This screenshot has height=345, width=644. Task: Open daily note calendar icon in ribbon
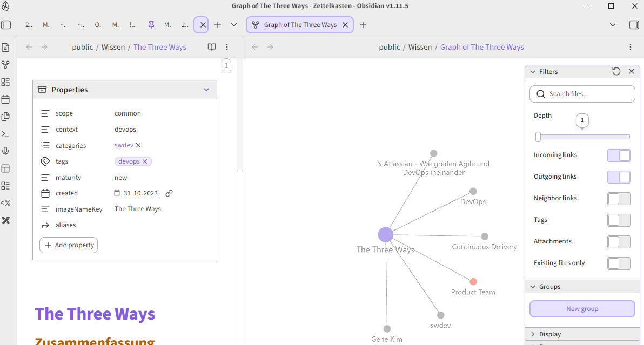pyautogui.click(x=6, y=99)
